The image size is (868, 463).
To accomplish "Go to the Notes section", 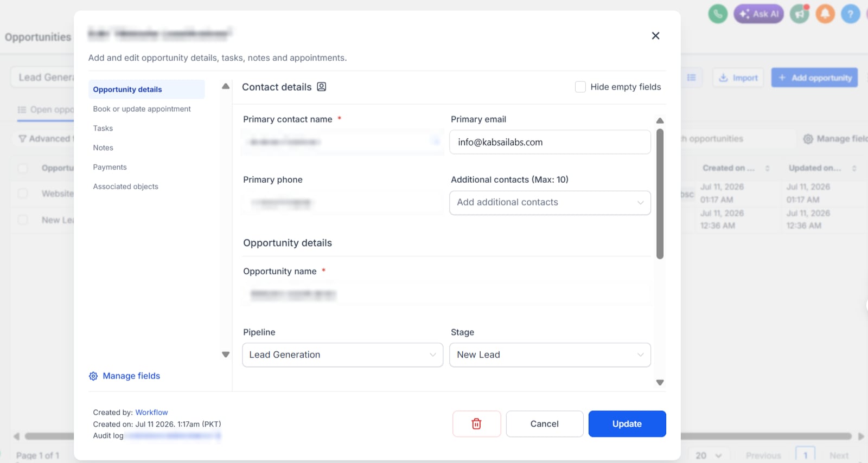I will point(103,148).
